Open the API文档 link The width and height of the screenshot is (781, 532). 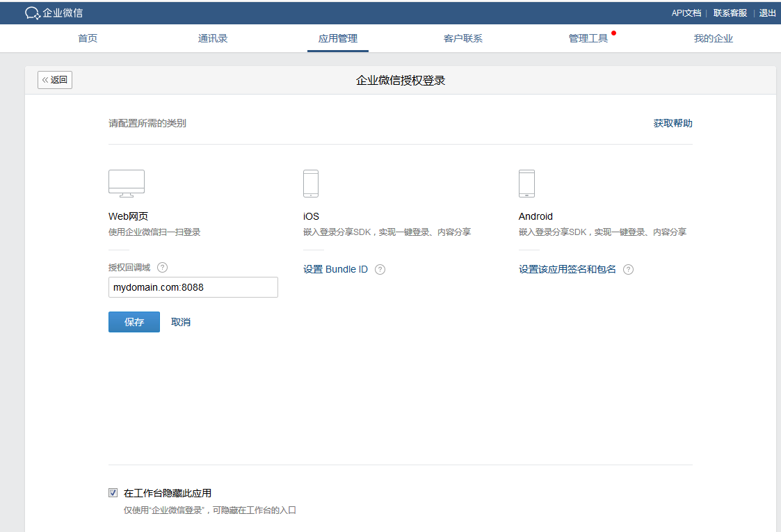(686, 13)
